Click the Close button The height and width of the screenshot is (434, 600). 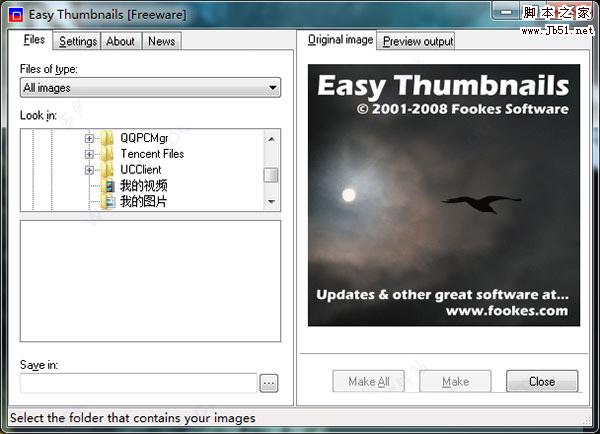[542, 381]
